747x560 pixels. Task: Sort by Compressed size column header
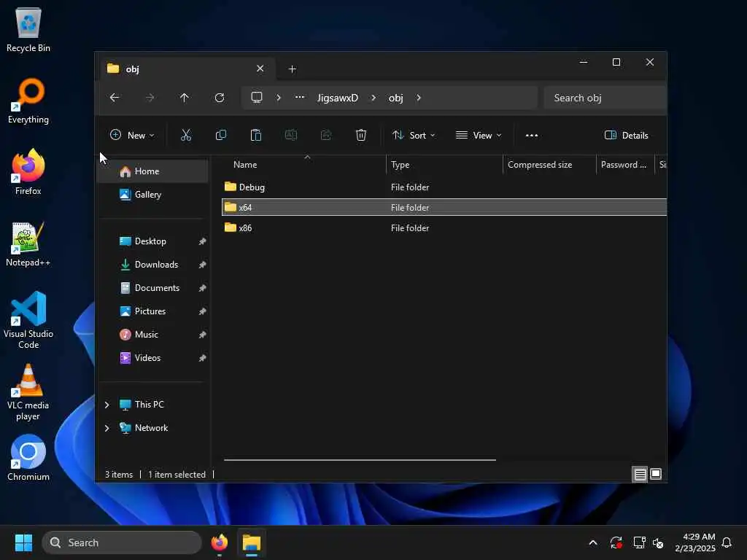pos(549,165)
